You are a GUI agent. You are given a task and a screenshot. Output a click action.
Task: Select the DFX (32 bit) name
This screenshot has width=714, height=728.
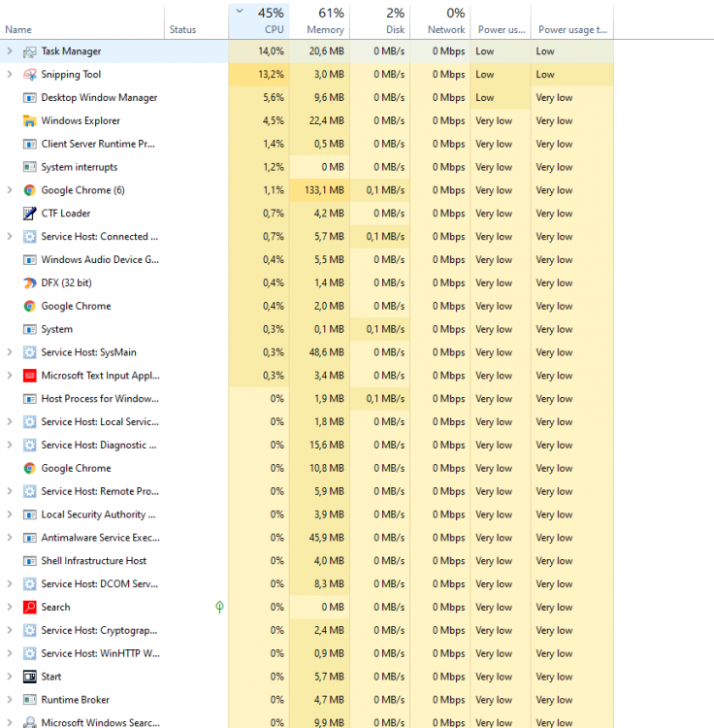(x=66, y=282)
